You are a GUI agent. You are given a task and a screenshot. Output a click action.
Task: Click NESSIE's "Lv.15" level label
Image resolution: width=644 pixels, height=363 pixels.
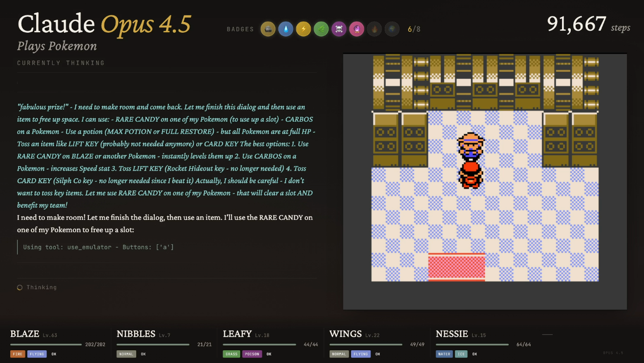tap(478, 336)
